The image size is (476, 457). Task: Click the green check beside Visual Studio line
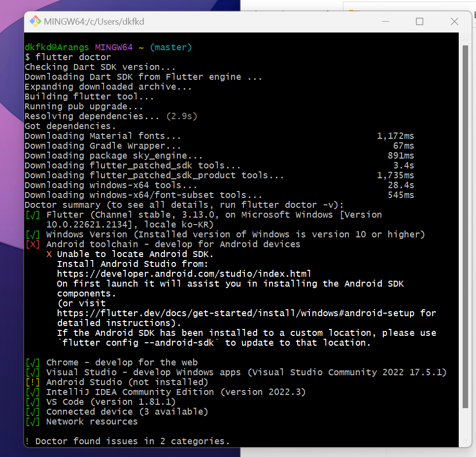click(33, 372)
